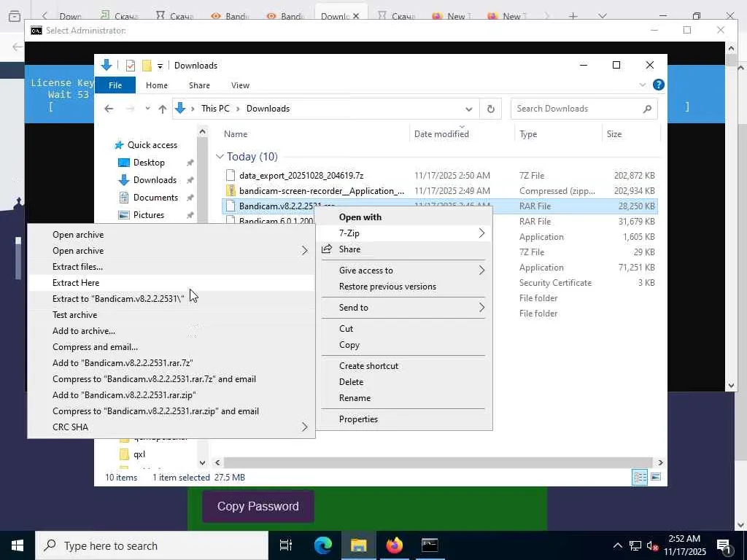Viewport: 747px width, 560px height.
Task: Click the Refresh button in address bar
Action: 491,109
